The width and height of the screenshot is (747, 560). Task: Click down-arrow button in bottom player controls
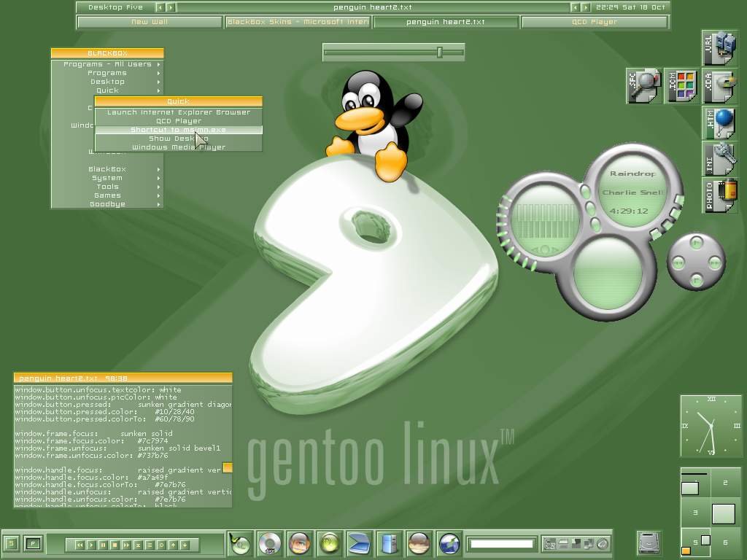185,545
